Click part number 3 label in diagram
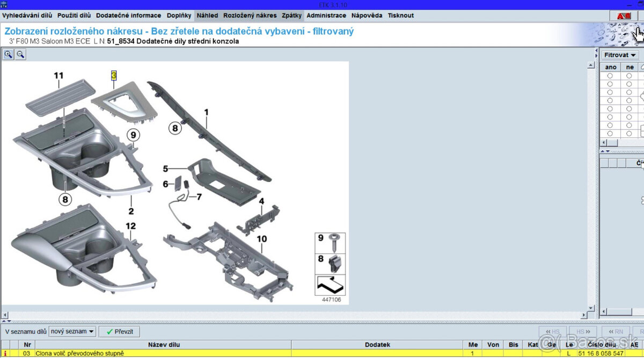This screenshot has height=358, width=644. [114, 76]
